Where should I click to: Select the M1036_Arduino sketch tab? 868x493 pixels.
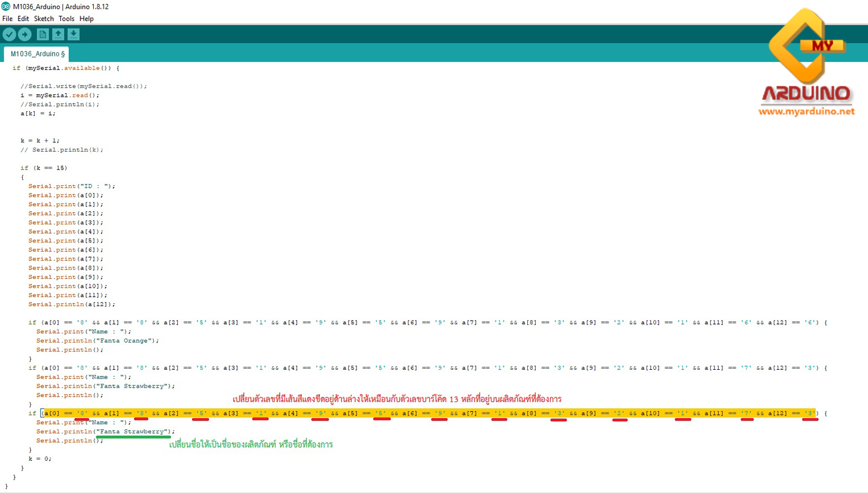tap(32, 53)
